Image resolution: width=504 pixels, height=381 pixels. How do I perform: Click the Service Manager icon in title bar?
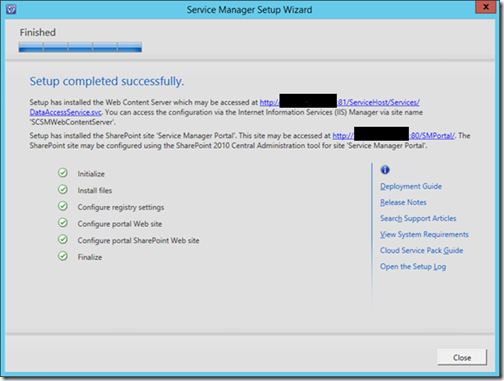[11, 9]
